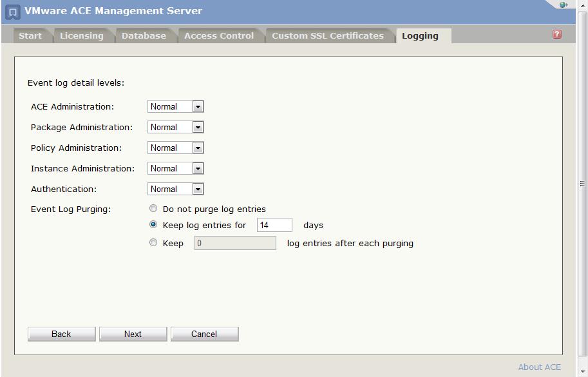The image size is (588, 377).
Task: Click the globe icon in top corner
Action: (x=564, y=5)
